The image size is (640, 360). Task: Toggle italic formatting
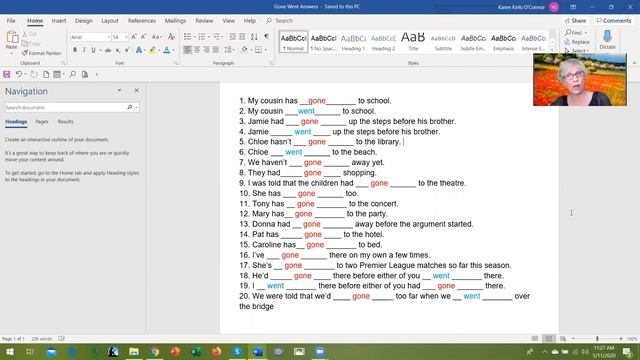pos(84,50)
